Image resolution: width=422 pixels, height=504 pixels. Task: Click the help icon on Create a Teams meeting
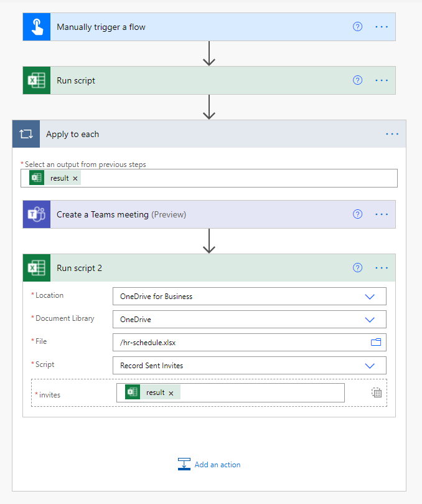tap(357, 214)
